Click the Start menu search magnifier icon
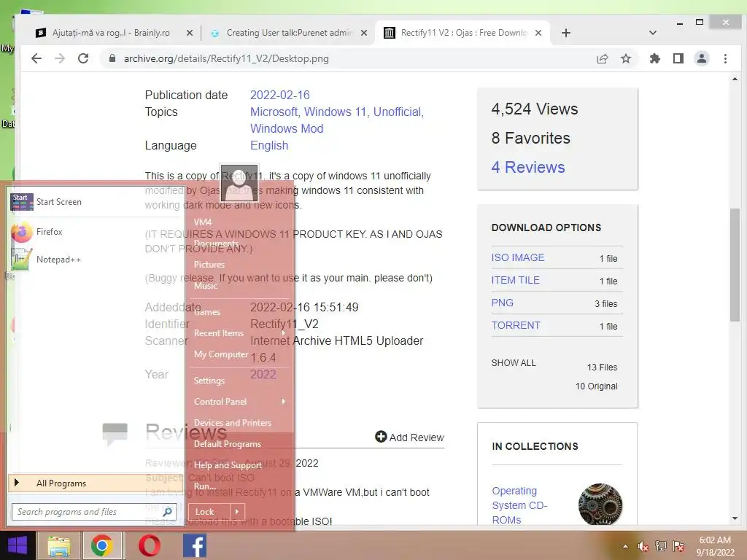Image resolution: width=747 pixels, height=560 pixels. tap(167, 512)
